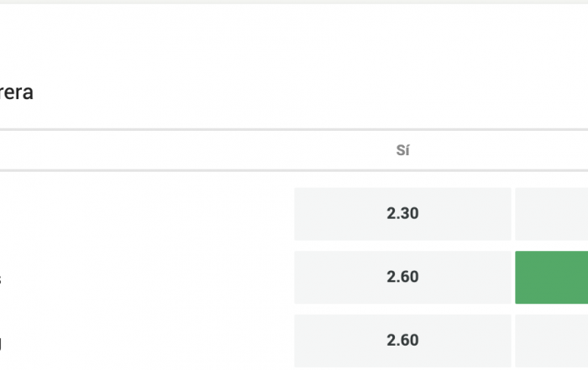This screenshot has height=370, width=588.
Task: Click the grey cell right of bottom 2.60
Action: click(551, 341)
